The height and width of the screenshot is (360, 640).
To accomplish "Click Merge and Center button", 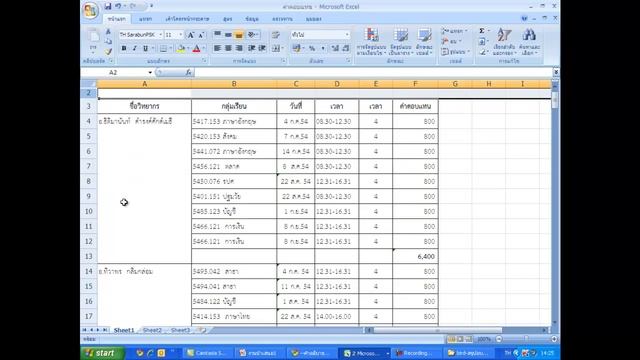I will click(x=276, y=49).
